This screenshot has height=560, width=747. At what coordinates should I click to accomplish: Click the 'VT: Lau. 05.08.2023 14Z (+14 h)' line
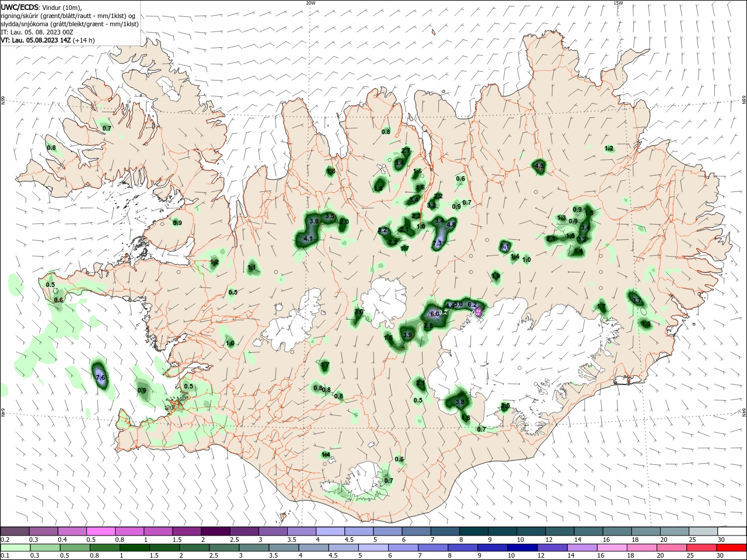click(47, 40)
